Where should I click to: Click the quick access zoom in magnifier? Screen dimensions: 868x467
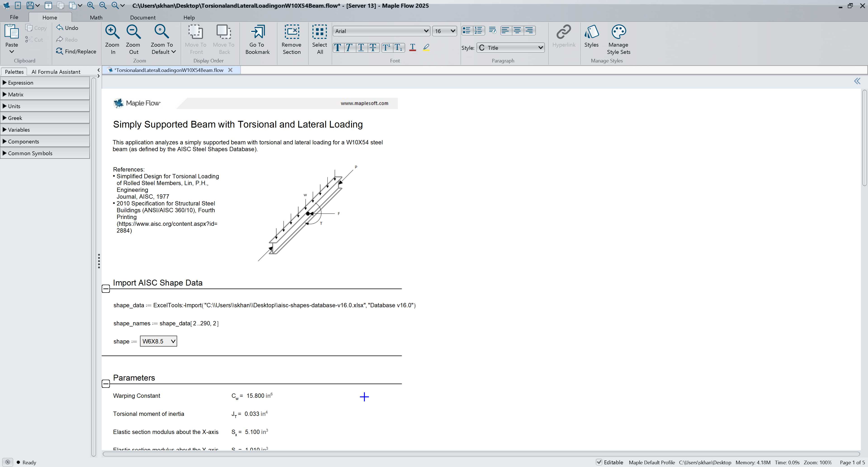coord(91,5)
